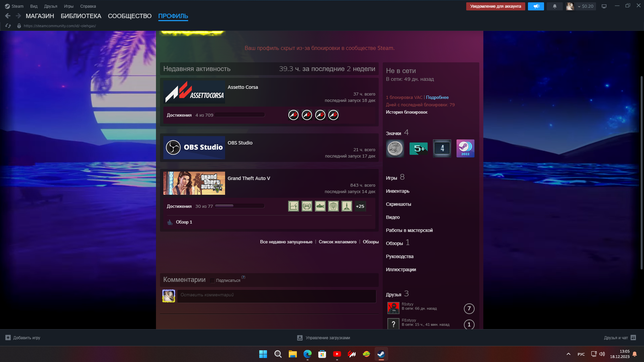Image resolution: width=644 pixels, height=362 pixels.
Task: Open Работы в мастерской sidebar link
Action: coord(409,230)
